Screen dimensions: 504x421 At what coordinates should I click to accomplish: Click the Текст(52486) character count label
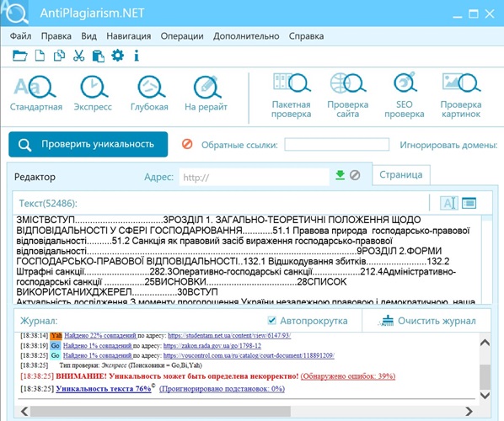(x=48, y=203)
